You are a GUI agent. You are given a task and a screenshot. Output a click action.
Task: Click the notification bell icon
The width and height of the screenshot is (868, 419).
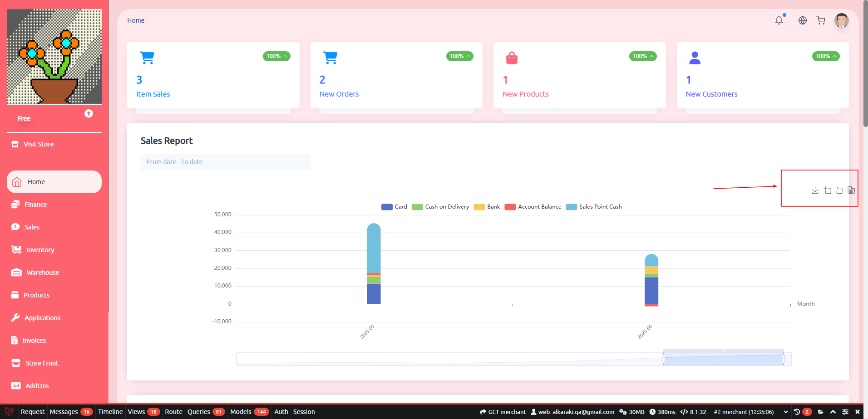779,20
